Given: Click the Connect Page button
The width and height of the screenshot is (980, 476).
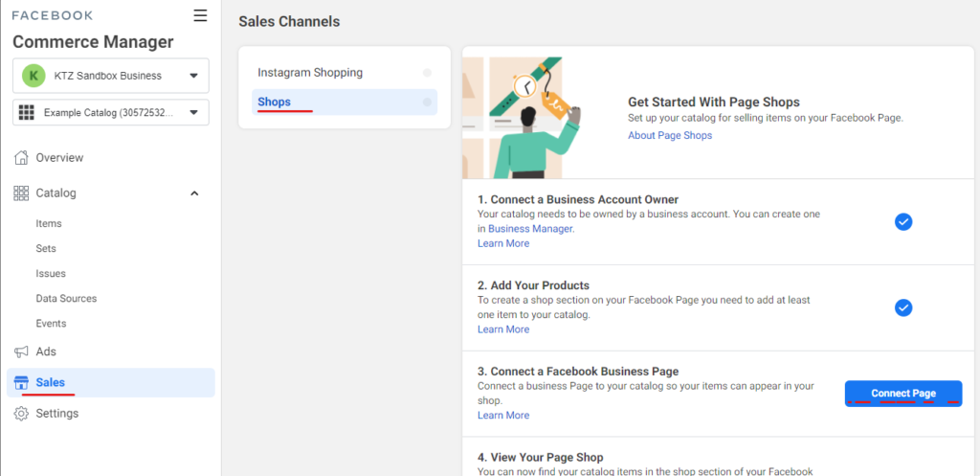Looking at the screenshot, I should [903, 394].
